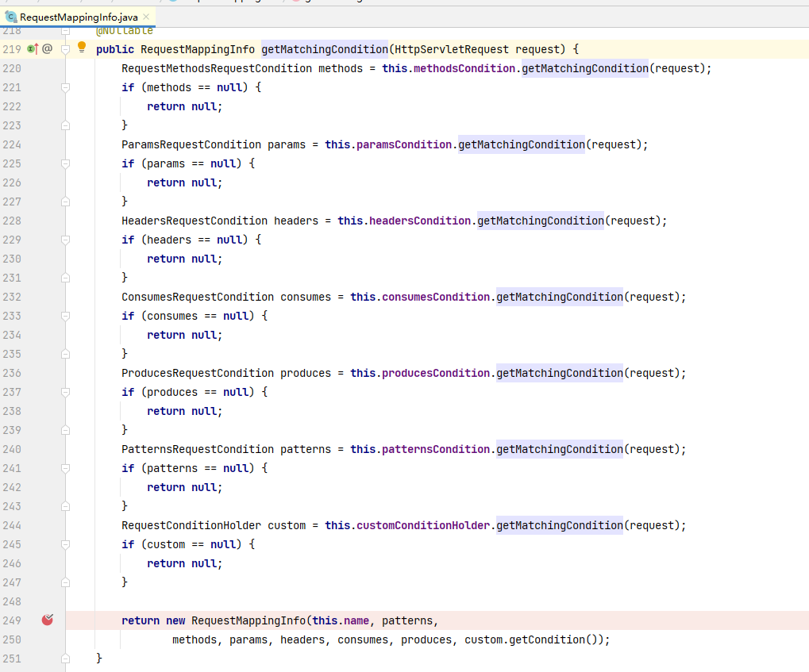Close the RequestMappingInfo.java tab
Viewport: 809px width, 672px height.
click(x=147, y=17)
